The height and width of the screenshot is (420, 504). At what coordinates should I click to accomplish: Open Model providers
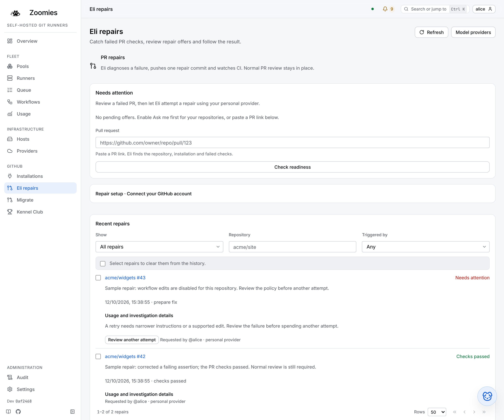point(473,32)
